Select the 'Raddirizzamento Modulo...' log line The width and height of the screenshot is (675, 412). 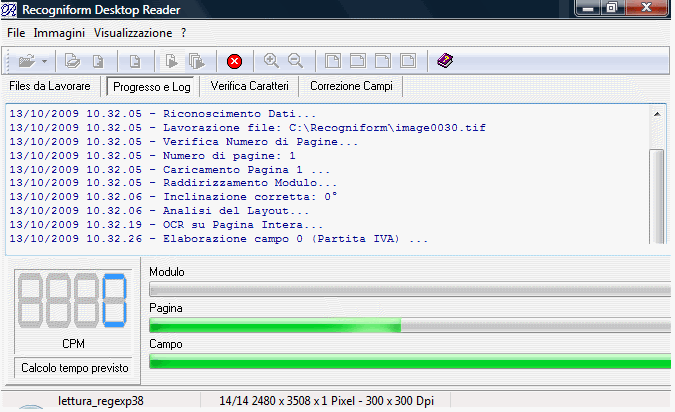coord(173,183)
